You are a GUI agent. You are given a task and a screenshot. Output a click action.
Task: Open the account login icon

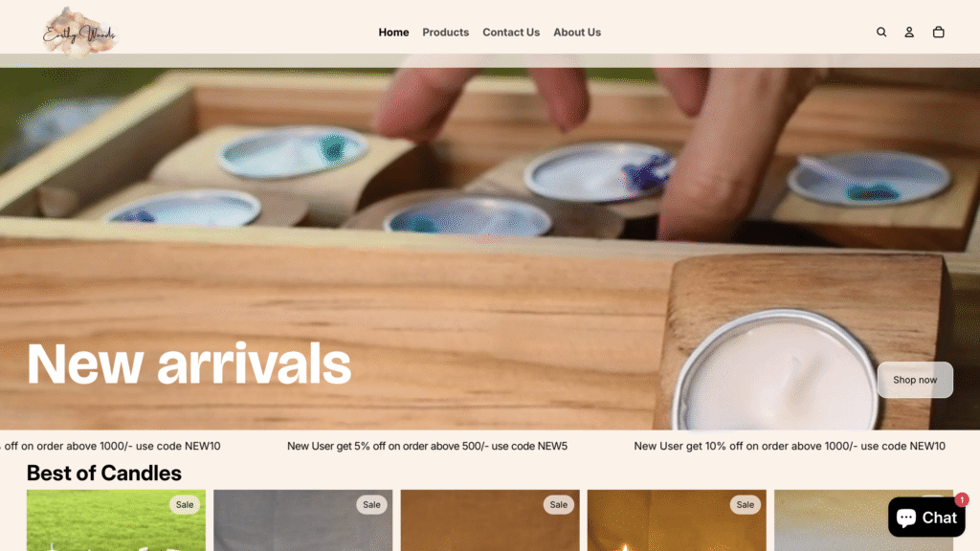(909, 32)
